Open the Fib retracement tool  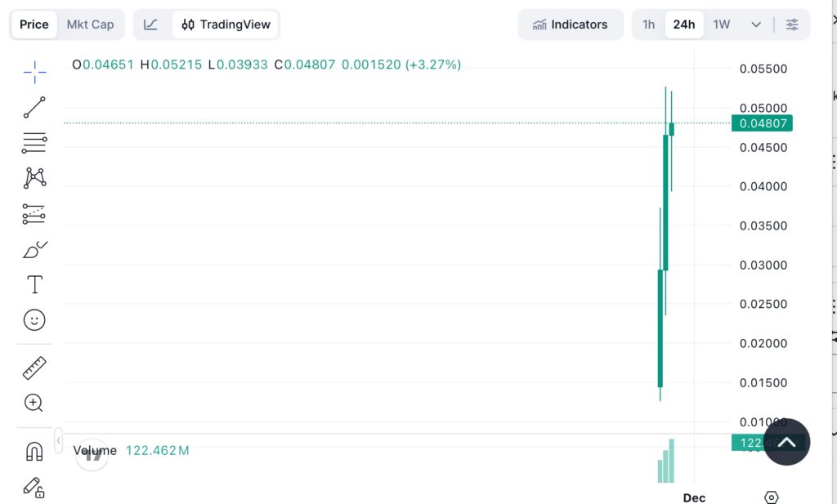pos(34,142)
